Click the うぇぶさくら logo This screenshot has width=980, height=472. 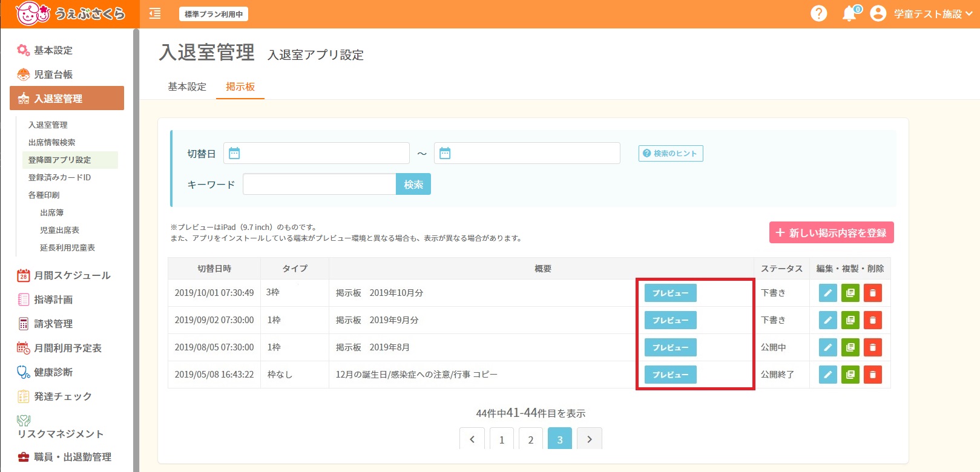[x=70, y=13]
